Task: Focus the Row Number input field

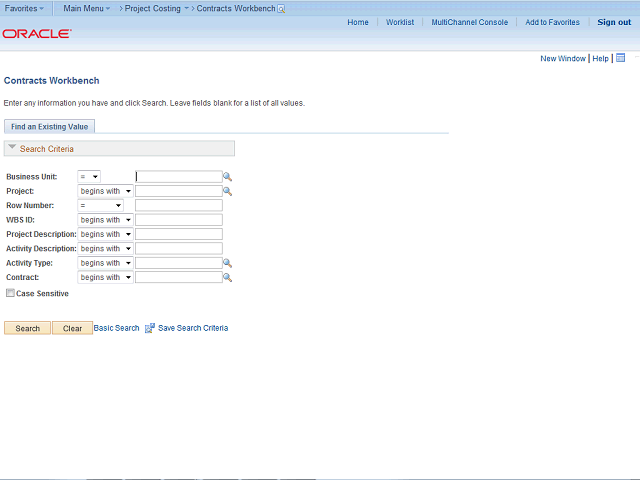Action: 179,205
